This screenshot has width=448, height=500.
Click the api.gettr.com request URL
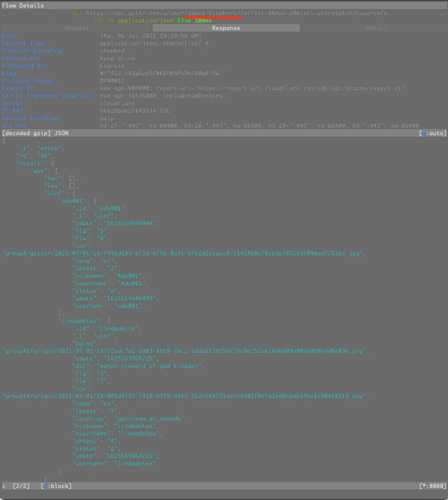point(237,13)
